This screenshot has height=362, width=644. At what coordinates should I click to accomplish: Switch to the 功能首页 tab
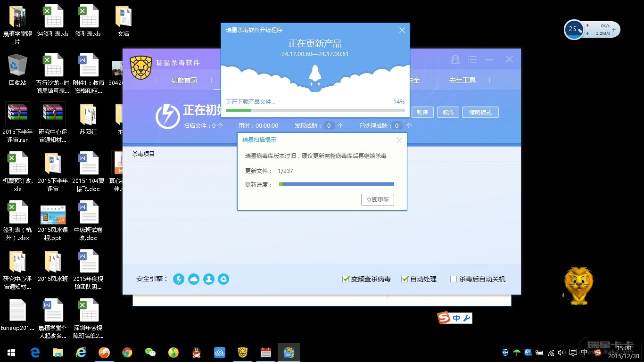tap(184, 81)
